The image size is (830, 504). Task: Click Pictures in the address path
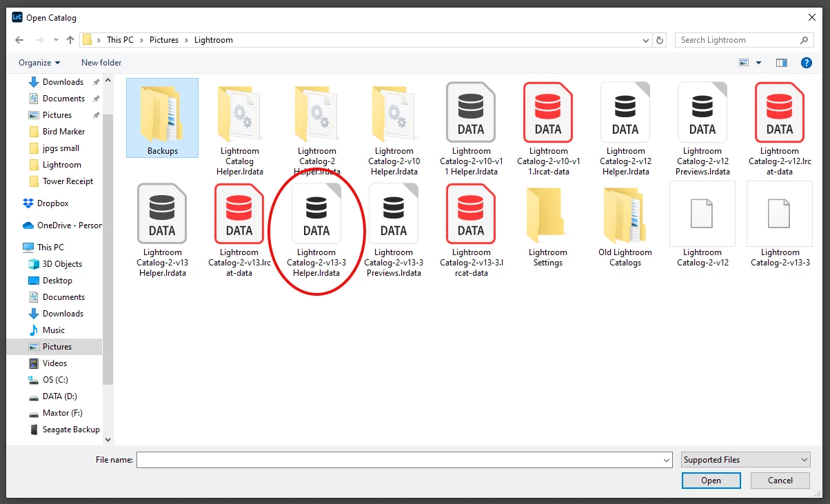[164, 40]
